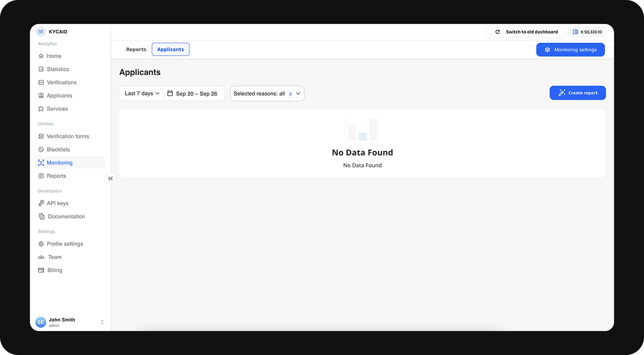This screenshot has height=355, width=644.
Task: Click the Home house icon in sidebar
Action: 41,56
